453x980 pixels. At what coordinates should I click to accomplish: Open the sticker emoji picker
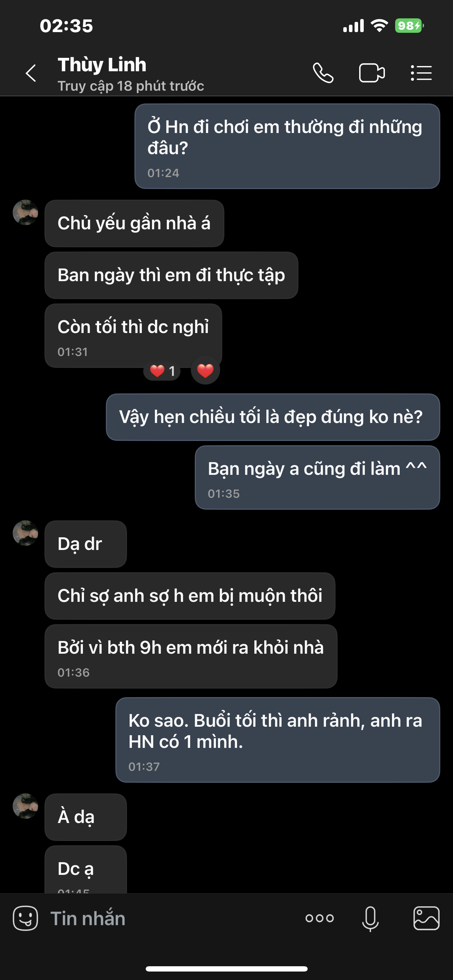[25, 918]
